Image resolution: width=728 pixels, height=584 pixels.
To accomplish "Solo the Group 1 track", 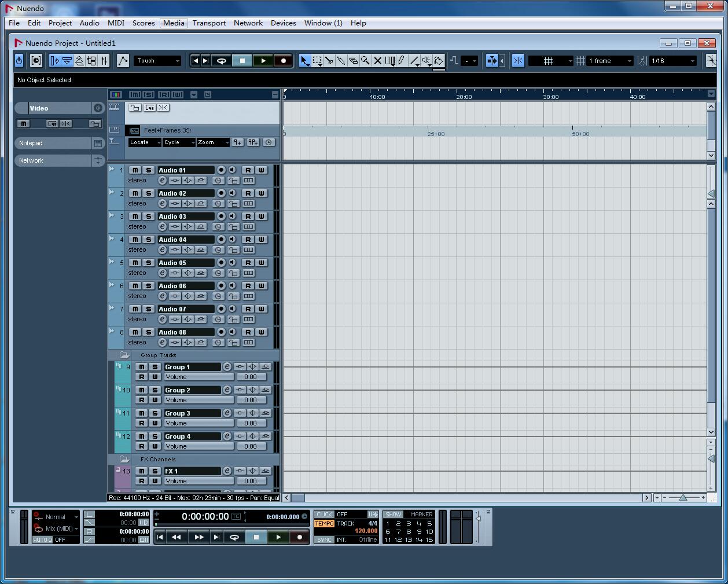I will 155,366.
